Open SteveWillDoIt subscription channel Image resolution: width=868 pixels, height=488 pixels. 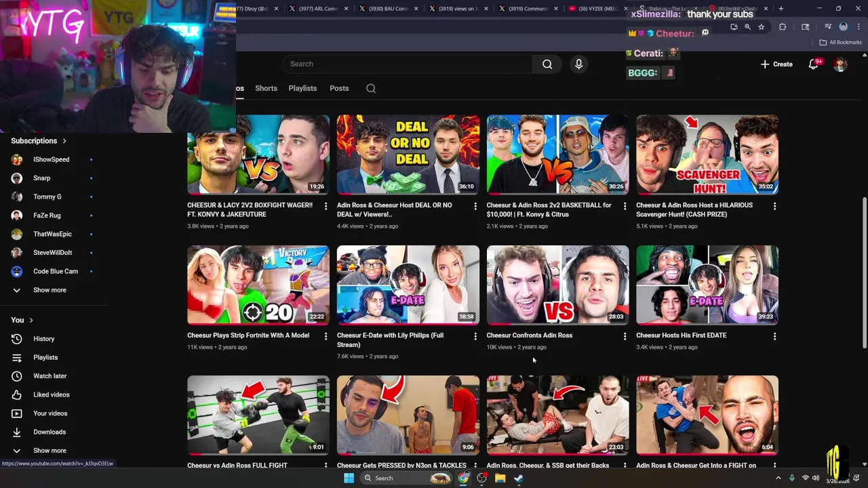pos(54,253)
